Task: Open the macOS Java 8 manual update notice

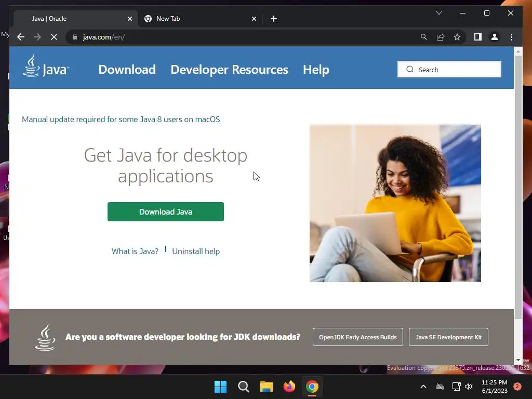Action: point(121,119)
